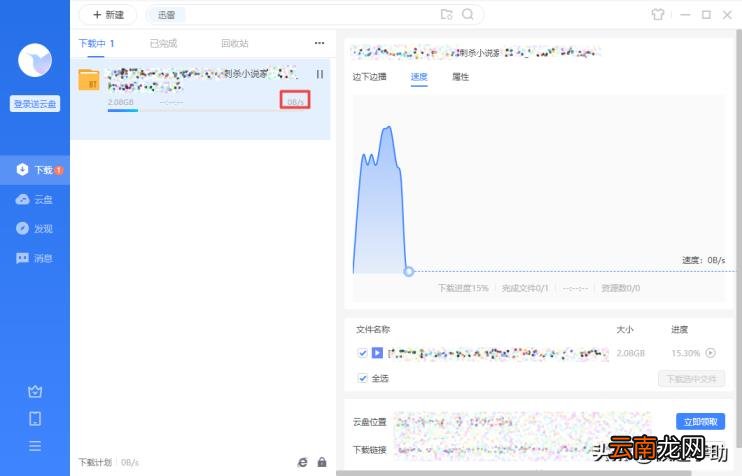742x476 pixels.
Task: Click the Xunlei bird avatar logo
Action: (x=35, y=60)
